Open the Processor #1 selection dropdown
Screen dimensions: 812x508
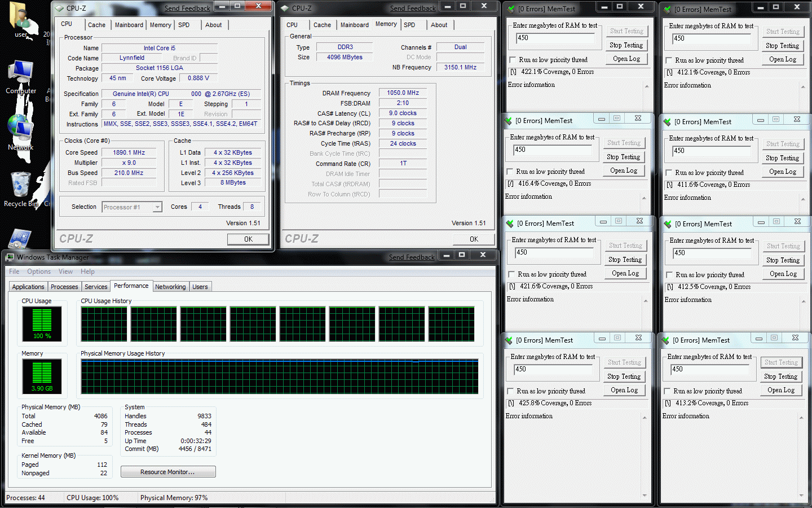click(132, 207)
